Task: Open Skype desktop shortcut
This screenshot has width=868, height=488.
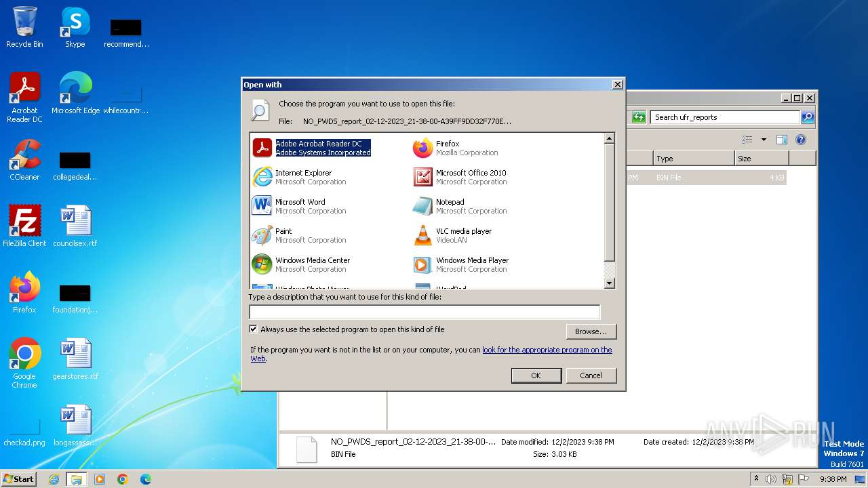Action: [x=75, y=27]
